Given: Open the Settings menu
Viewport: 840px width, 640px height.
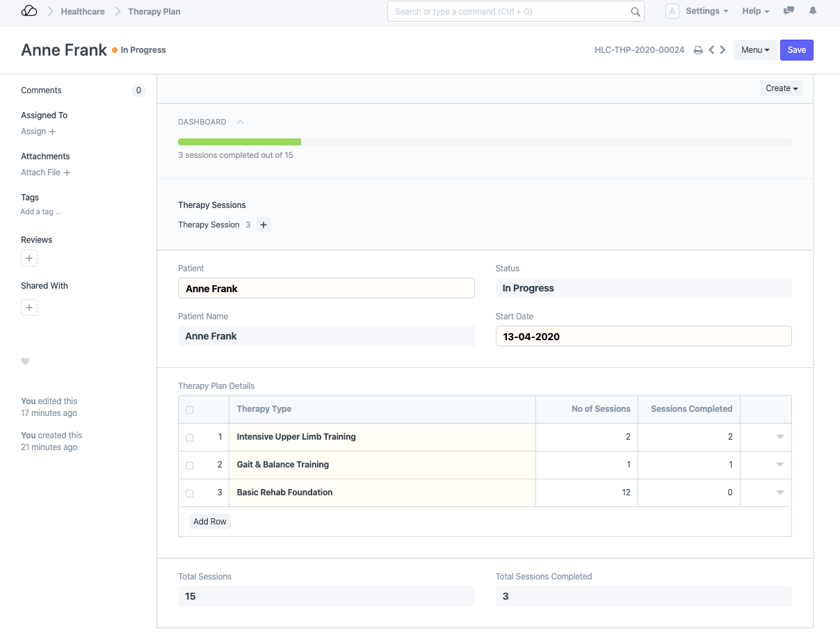Looking at the screenshot, I should click(x=706, y=11).
